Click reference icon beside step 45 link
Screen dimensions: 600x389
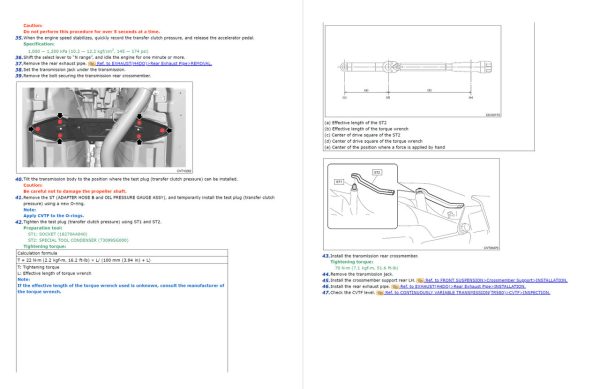[x=420, y=280]
